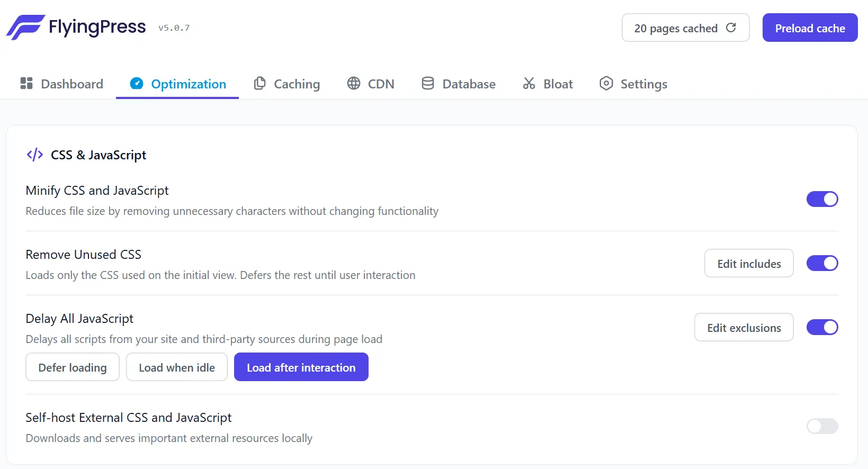Click the 'Delays all scripts from your site' description

[204, 339]
